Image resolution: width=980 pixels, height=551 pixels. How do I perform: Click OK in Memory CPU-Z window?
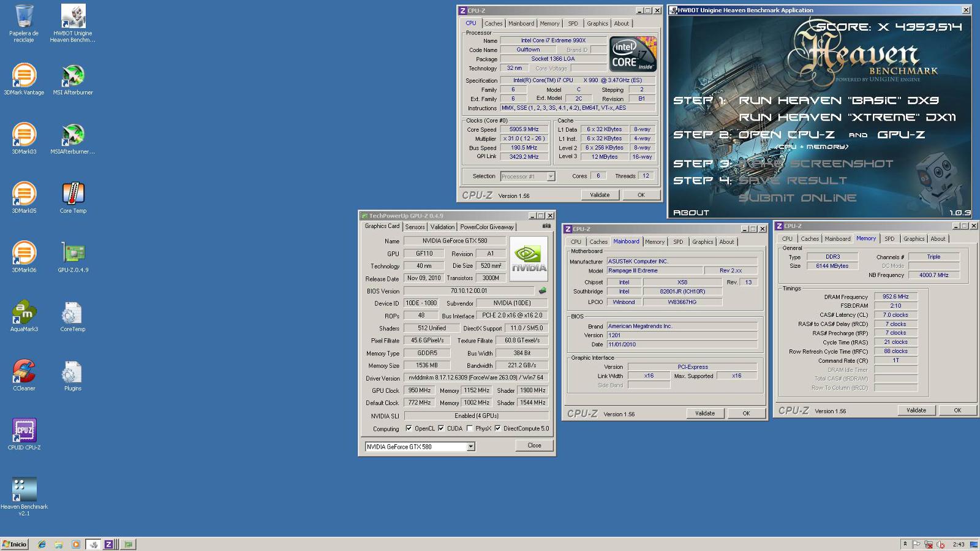957,410
